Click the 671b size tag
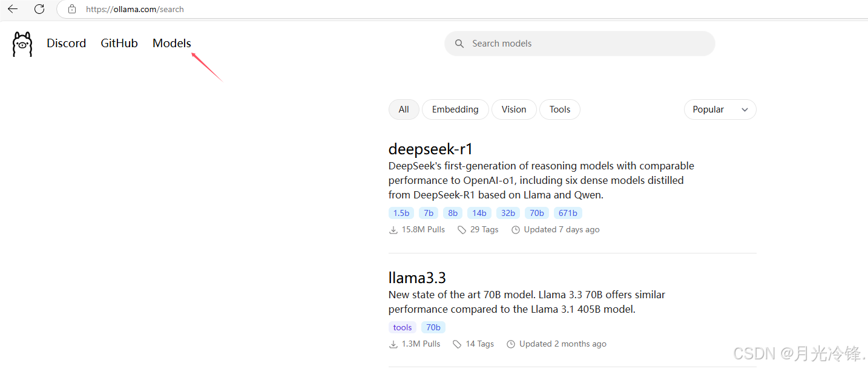868x369 pixels. [x=568, y=213]
